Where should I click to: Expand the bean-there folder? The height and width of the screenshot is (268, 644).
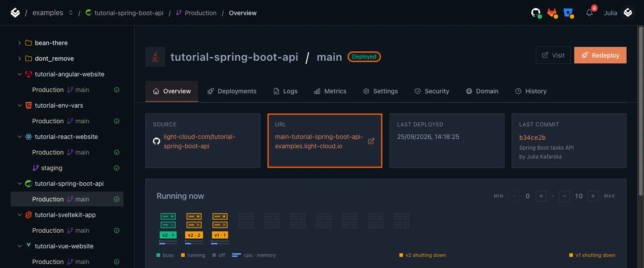(x=19, y=43)
